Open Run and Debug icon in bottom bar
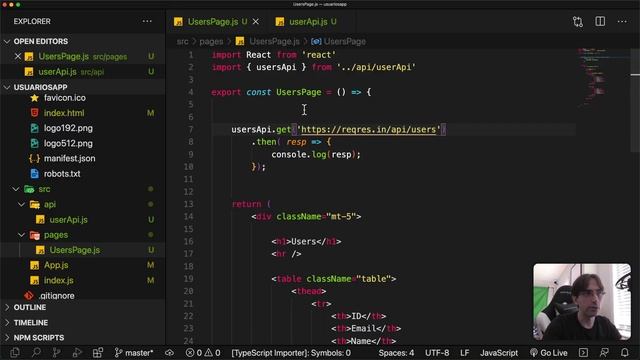 77,353
